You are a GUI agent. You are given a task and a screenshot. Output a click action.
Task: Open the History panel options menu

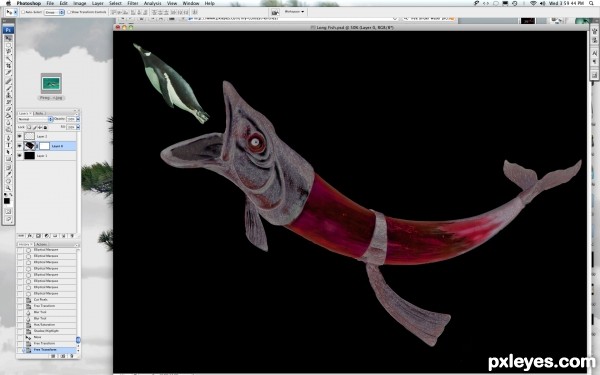click(x=77, y=245)
